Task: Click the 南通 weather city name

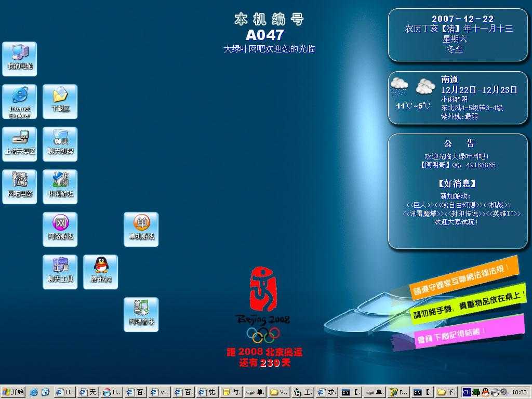Action: click(449, 79)
